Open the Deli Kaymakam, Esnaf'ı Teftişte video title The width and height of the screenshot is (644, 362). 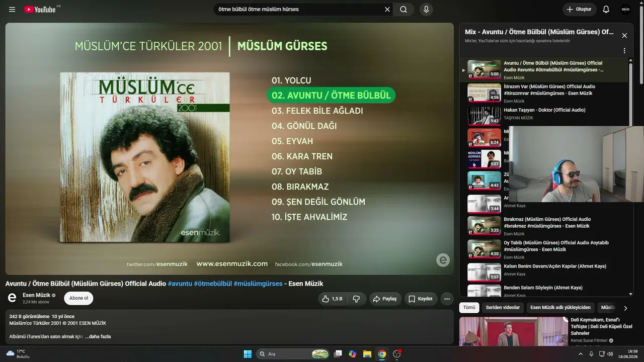point(601,326)
